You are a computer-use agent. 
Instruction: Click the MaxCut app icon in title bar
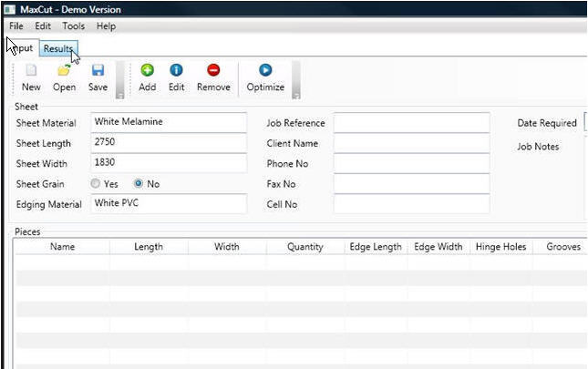[9, 9]
